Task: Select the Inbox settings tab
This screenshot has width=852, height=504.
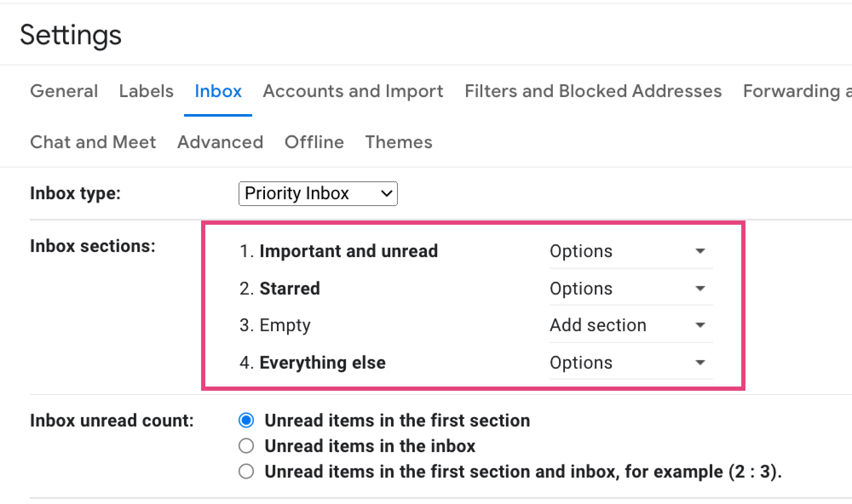Action: tap(218, 91)
